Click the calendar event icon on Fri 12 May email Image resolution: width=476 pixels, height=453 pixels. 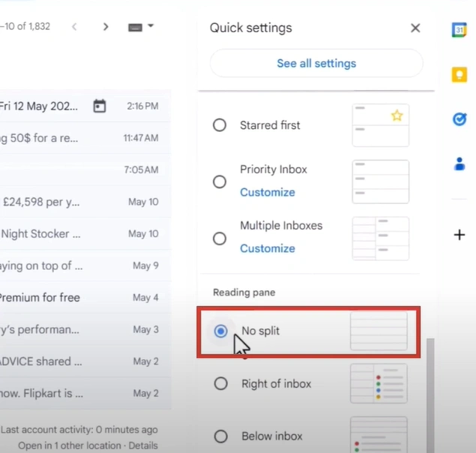click(x=100, y=106)
